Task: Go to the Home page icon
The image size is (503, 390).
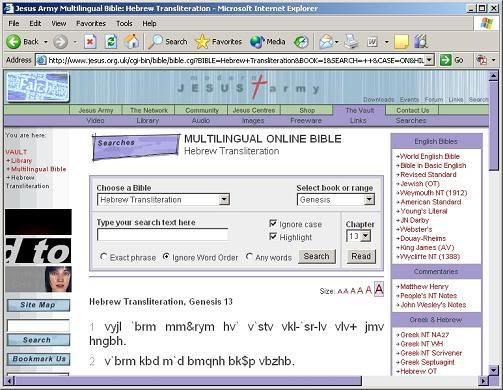Action: click(132, 42)
